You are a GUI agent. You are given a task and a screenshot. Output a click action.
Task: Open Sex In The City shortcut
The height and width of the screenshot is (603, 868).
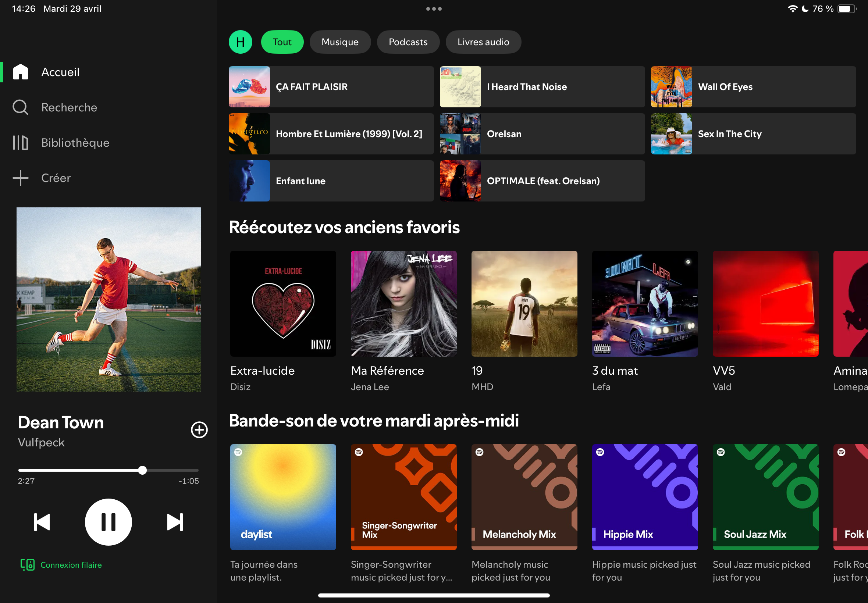pyautogui.click(x=753, y=134)
